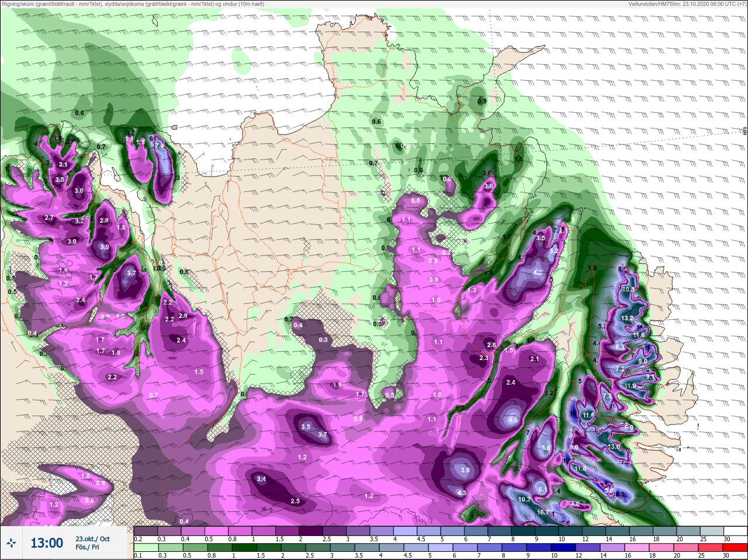Click the 3.8 precipitation value on the map
748x560 pixels.
[489, 186]
